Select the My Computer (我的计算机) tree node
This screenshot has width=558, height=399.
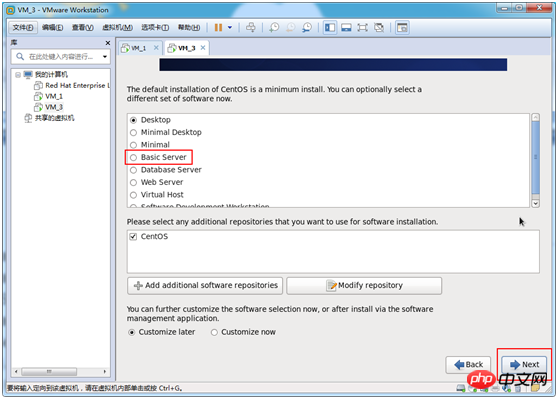[x=51, y=74]
